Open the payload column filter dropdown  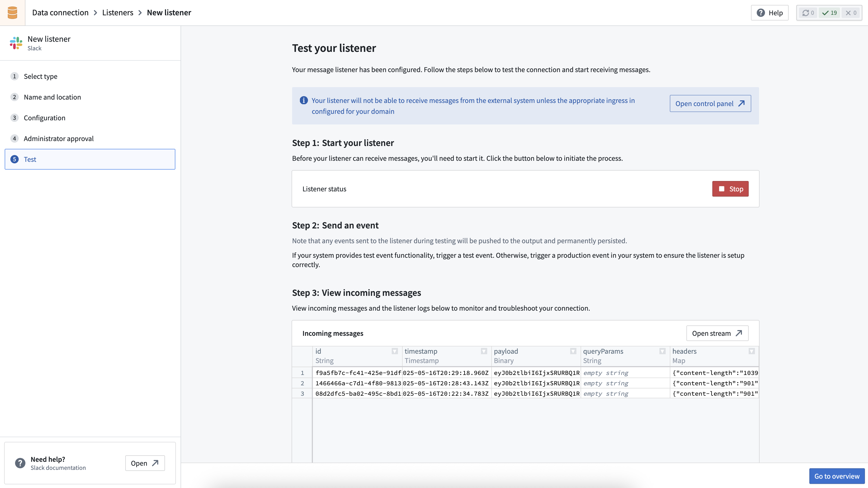[x=573, y=351]
